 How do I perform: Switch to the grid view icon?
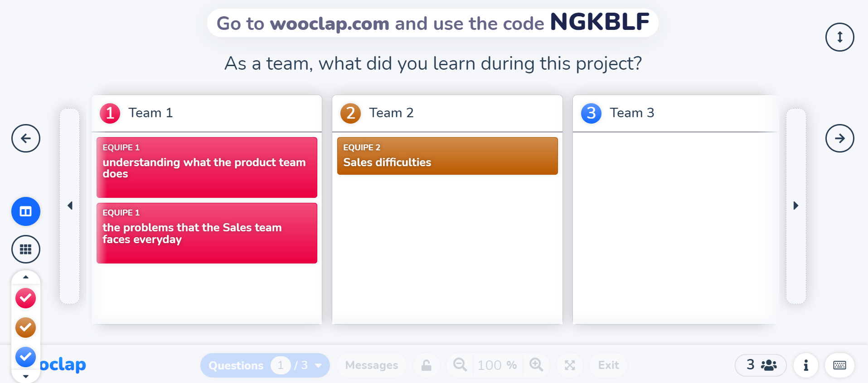(26, 249)
